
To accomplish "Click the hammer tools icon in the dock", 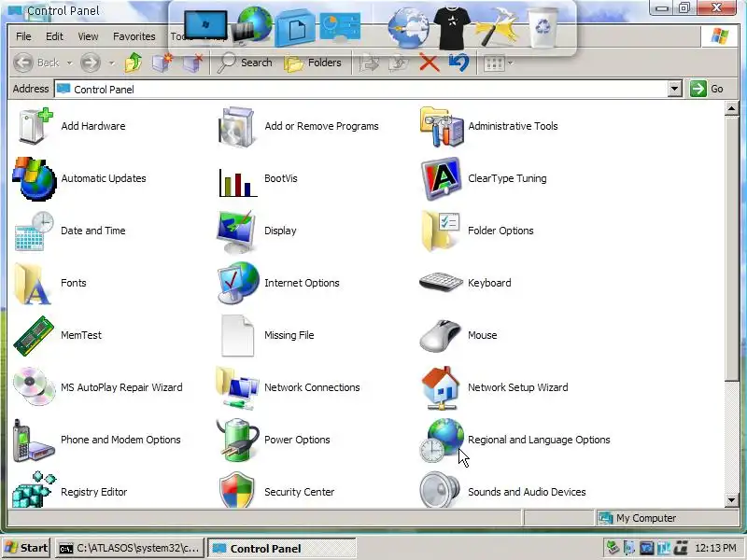I will tap(497, 27).
